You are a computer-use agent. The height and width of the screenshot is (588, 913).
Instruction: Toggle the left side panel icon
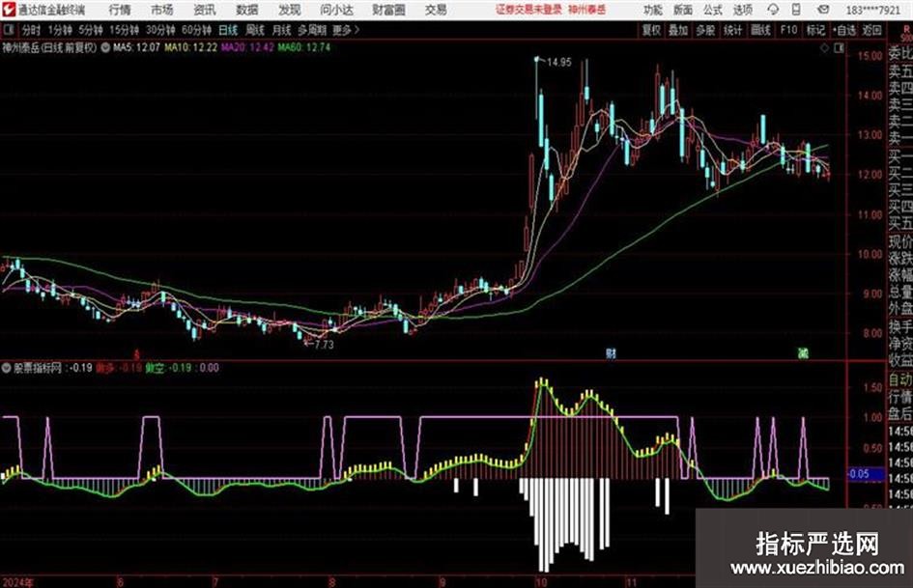click(x=9, y=30)
